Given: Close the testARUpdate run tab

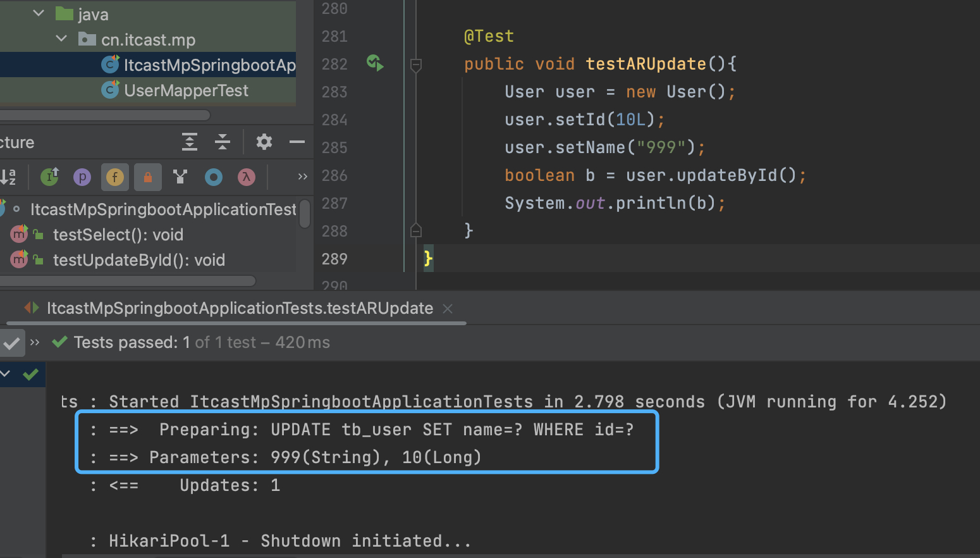Looking at the screenshot, I should tap(448, 309).
